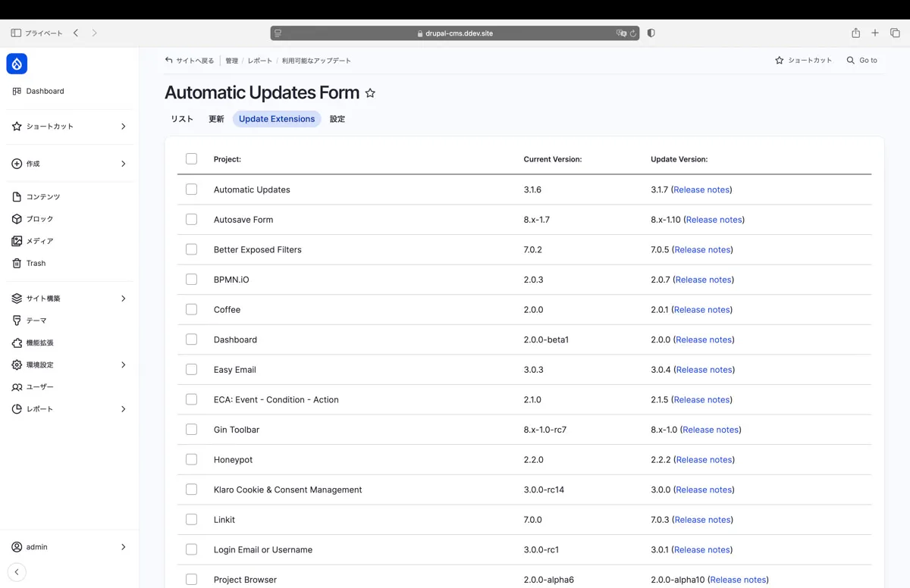This screenshot has height=588, width=910.
Task: Click the レポート breadcrumb link
Action: (260, 61)
